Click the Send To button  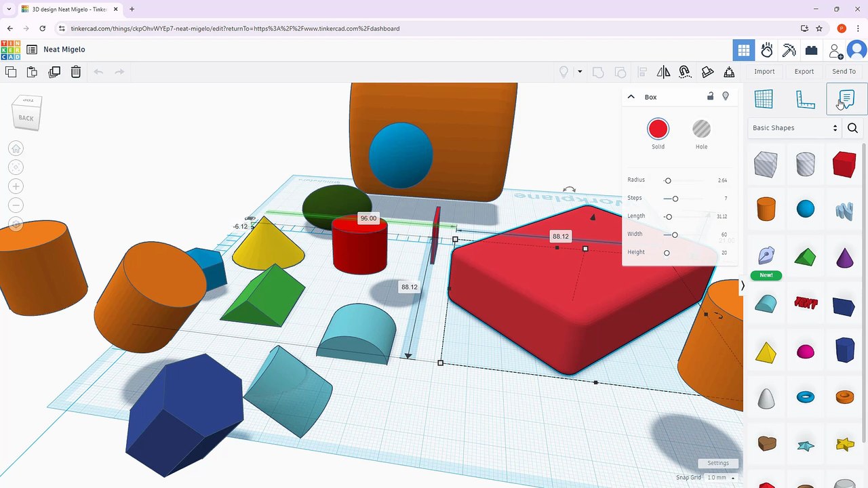[844, 71]
